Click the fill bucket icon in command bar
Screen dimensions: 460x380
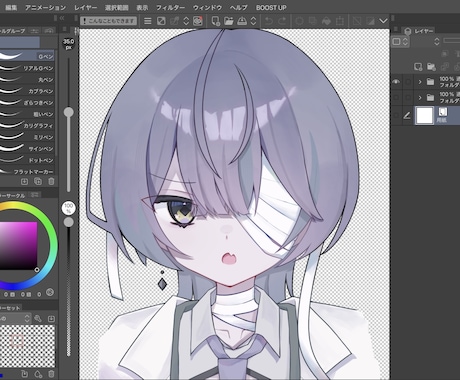[x=326, y=21]
